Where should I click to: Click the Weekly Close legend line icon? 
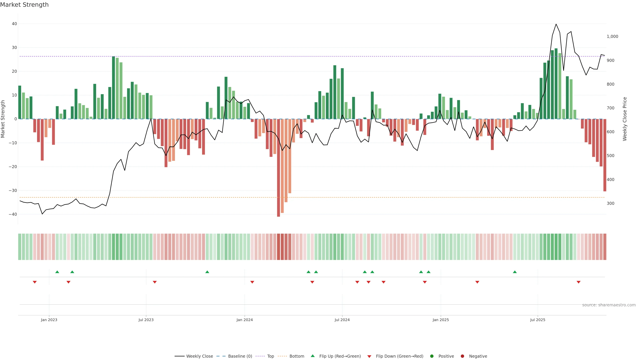click(x=179, y=356)
